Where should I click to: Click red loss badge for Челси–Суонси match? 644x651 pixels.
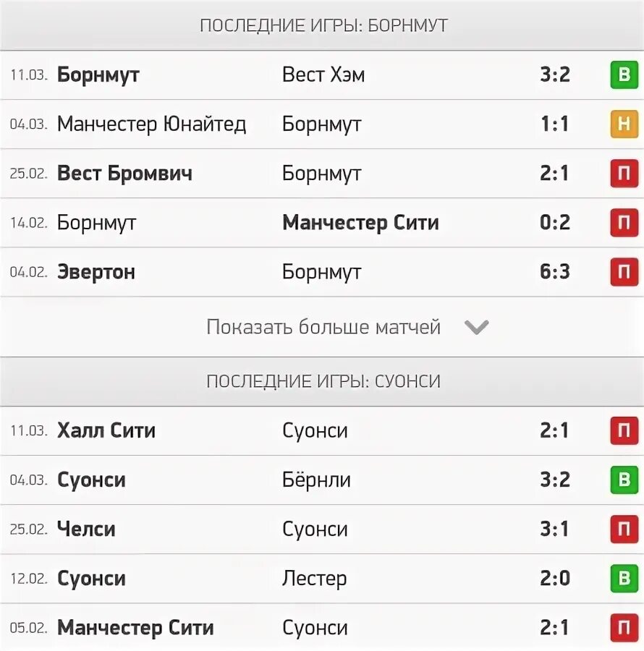click(624, 529)
